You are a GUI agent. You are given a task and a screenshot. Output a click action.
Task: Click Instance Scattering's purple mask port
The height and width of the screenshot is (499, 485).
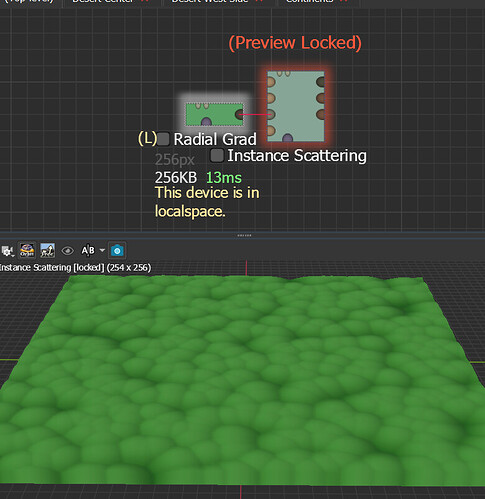point(287,138)
